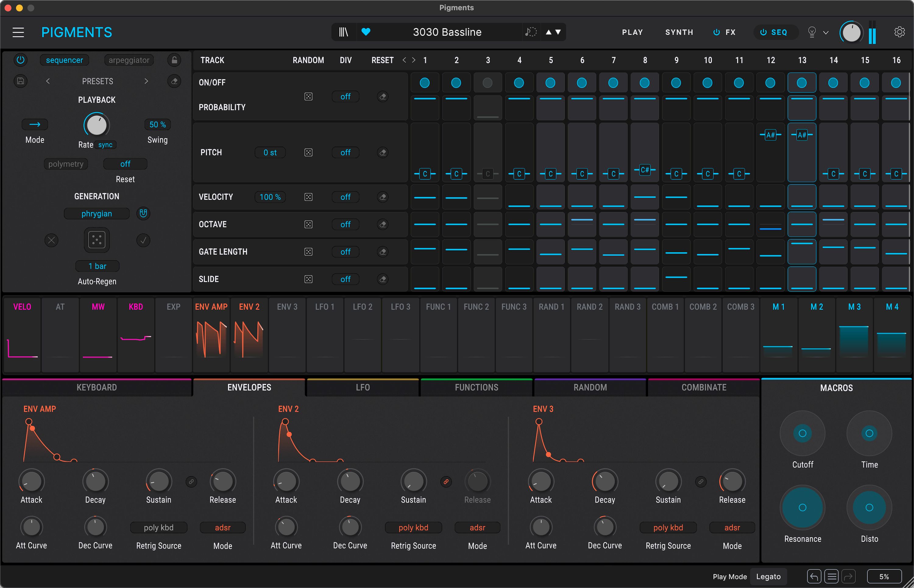
Task: Click the Velocity track random dice icon
Action: (308, 197)
